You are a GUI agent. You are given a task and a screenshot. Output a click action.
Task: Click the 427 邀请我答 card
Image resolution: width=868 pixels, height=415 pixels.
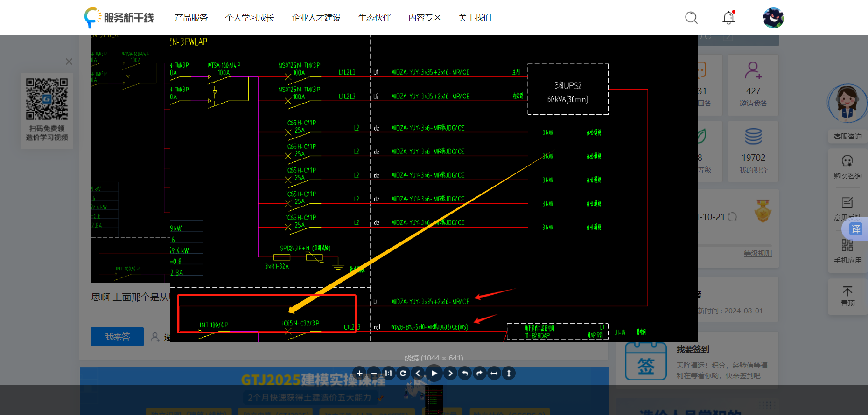(753, 85)
